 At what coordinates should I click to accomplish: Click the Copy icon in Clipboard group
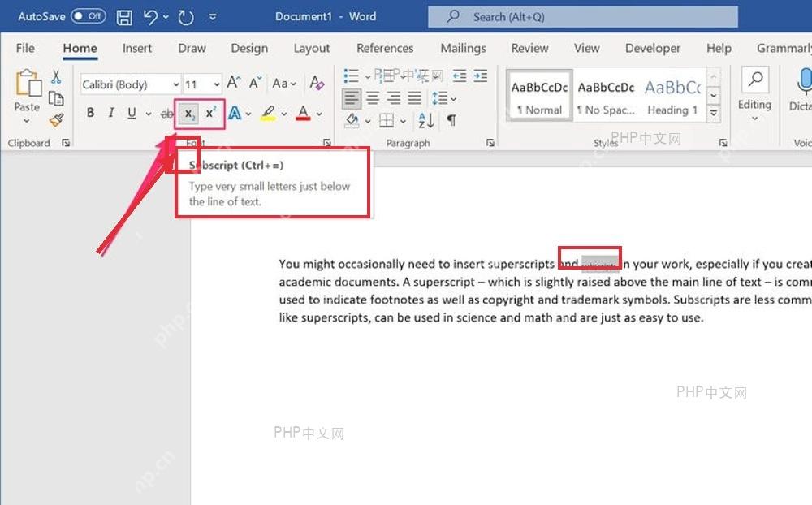(56, 98)
